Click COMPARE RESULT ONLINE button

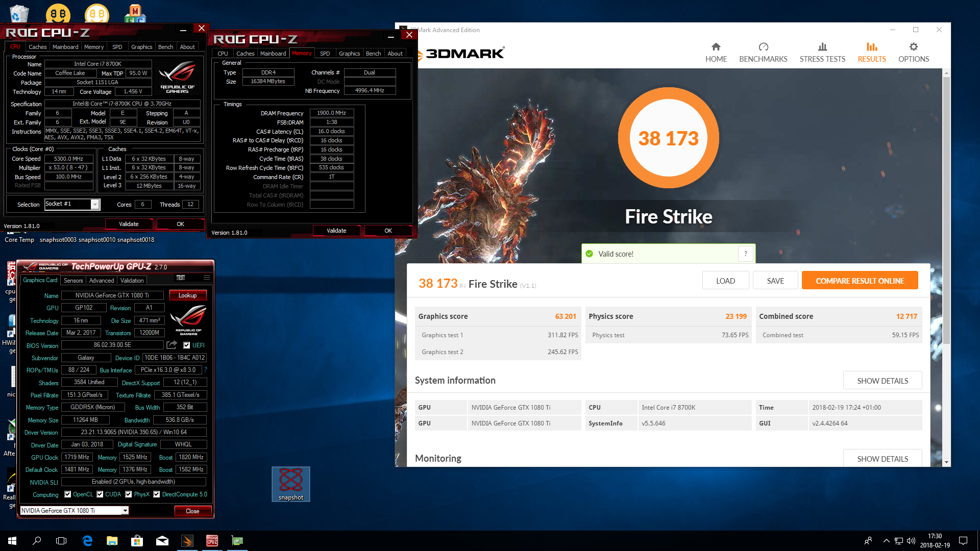[x=860, y=281]
